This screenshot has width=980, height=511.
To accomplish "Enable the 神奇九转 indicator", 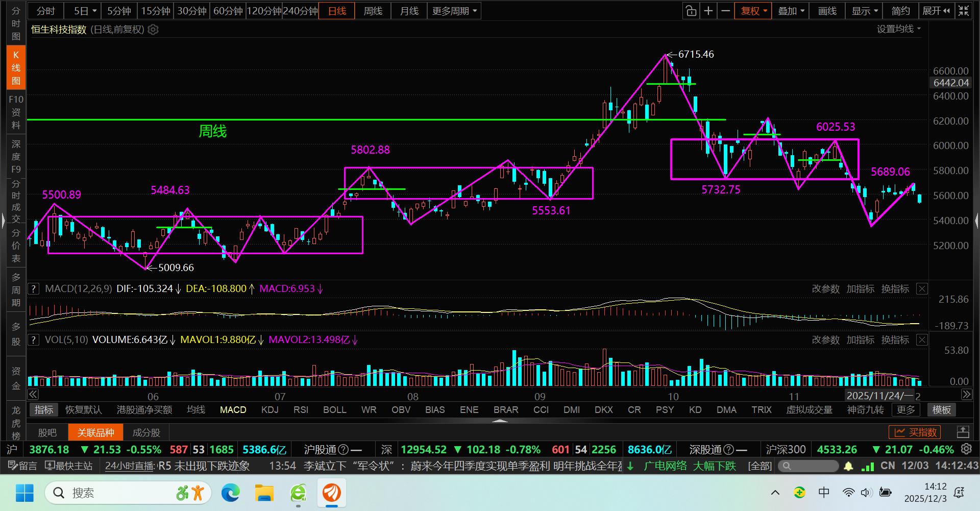I will coord(866,410).
